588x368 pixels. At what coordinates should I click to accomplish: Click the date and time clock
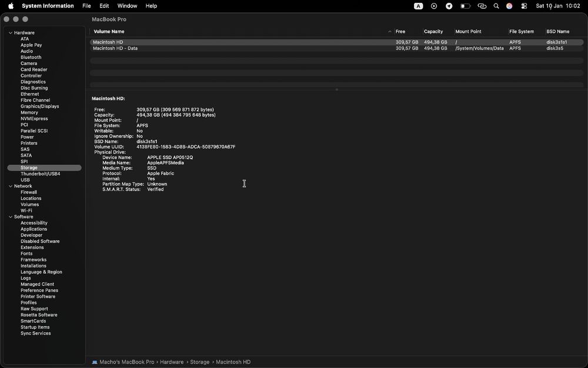pos(558,6)
